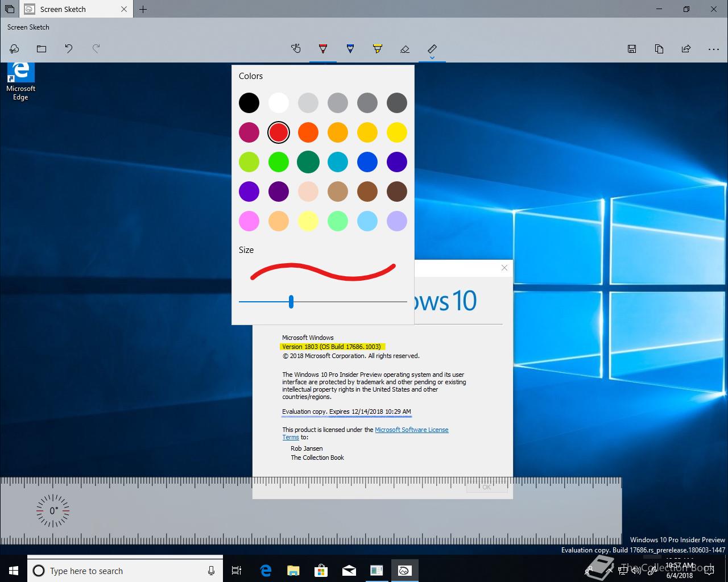Image resolution: width=728 pixels, height=582 pixels.
Task: Save the sketch with the floppy icon
Action: 632,49
